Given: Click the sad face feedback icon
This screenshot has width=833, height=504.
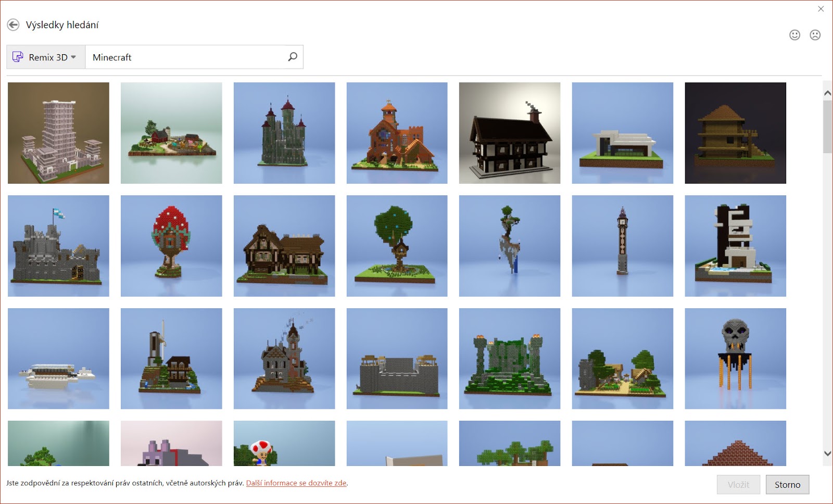Looking at the screenshot, I should click(x=815, y=35).
